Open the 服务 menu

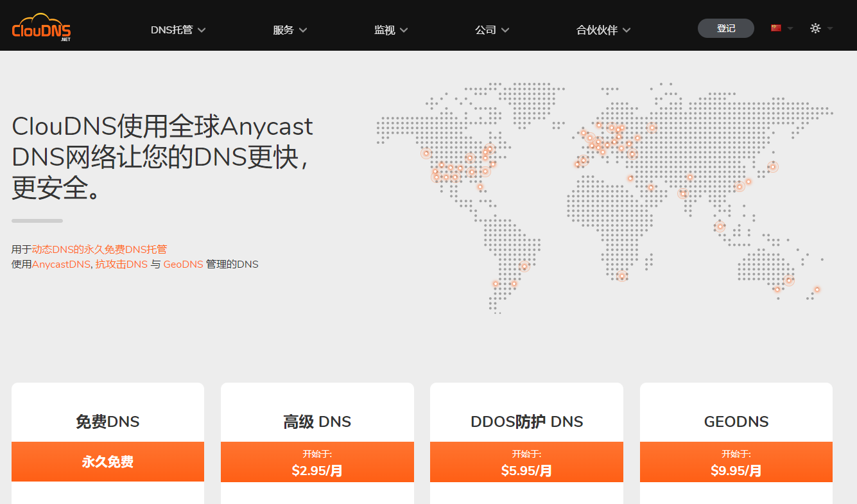290,30
